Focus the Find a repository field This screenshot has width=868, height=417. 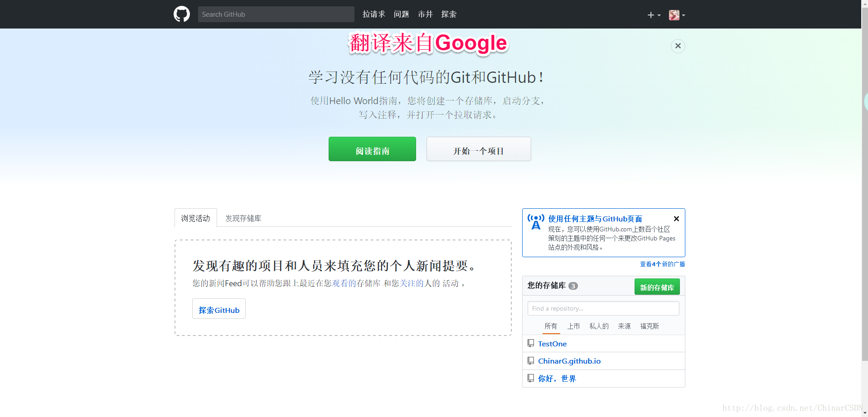[603, 308]
